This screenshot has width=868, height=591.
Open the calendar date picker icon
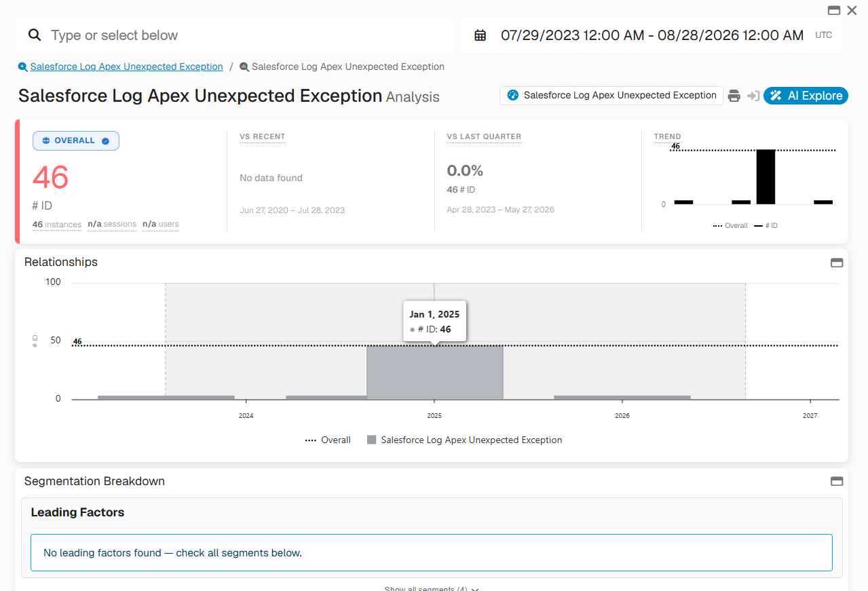(x=480, y=35)
